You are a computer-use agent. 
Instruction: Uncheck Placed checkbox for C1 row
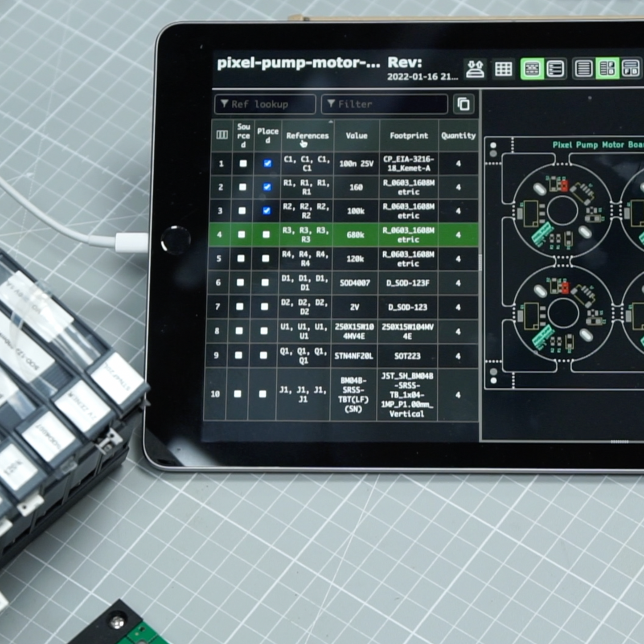tap(267, 164)
